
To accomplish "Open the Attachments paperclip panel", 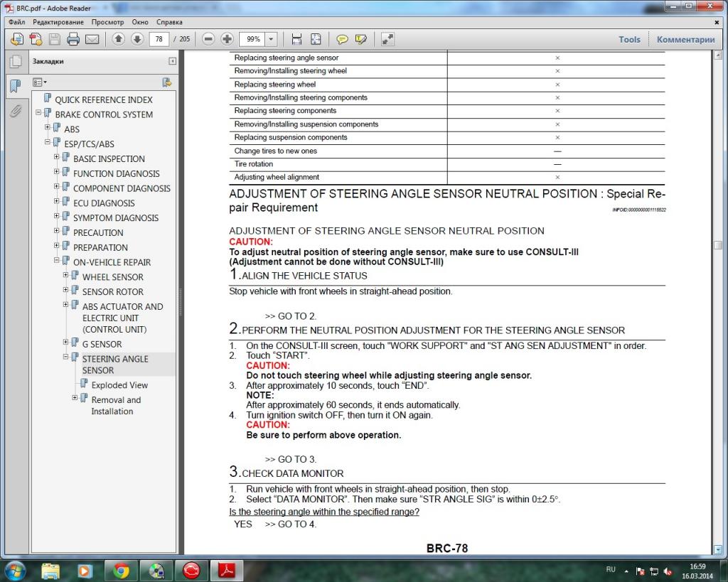I will (x=15, y=112).
